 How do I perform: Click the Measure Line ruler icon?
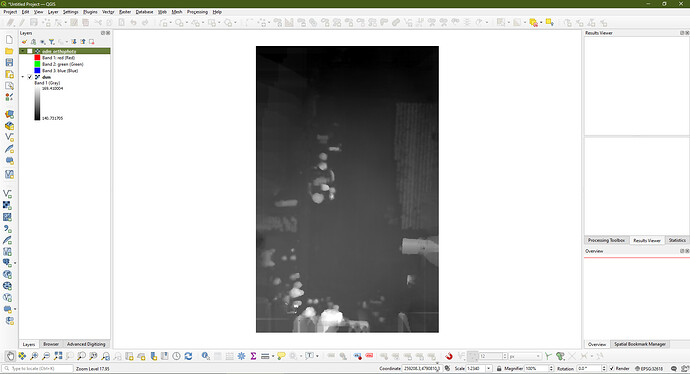(x=265, y=356)
